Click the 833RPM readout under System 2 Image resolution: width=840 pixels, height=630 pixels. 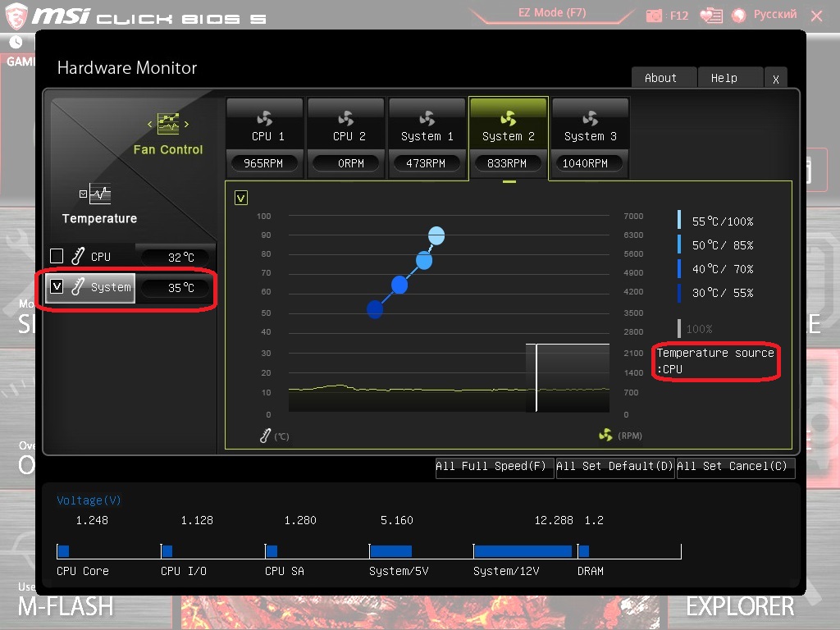pyautogui.click(x=507, y=163)
